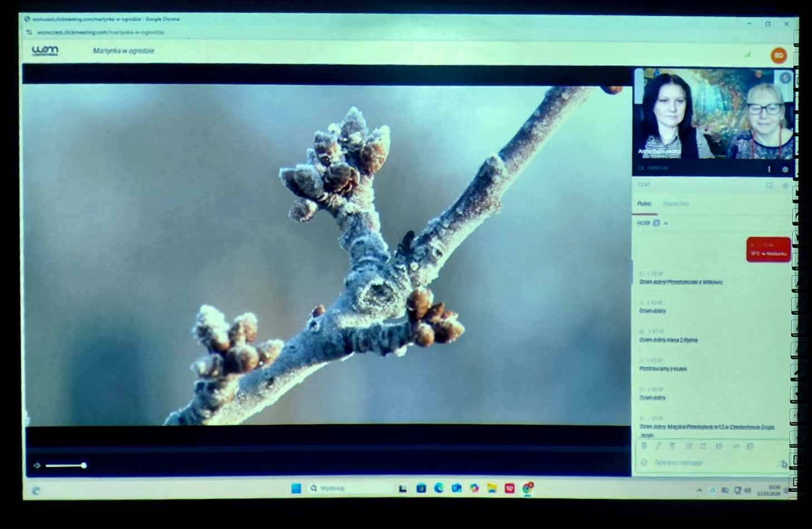This screenshot has height=529, width=812.
Task: Switch to the Public chat tab
Action: coord(644,204)
